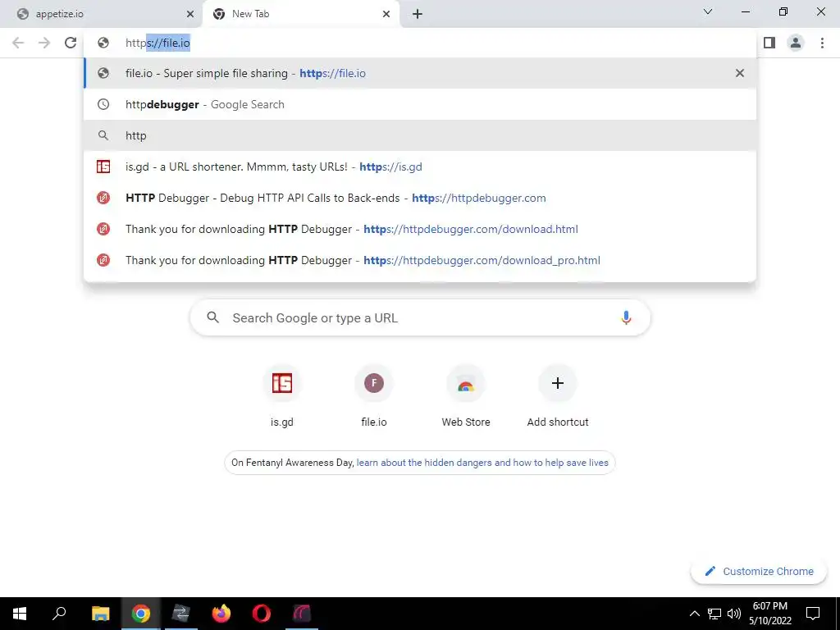Viewport: 840px width, 630px height.
Task: Click the magnifier in Google search box
Action: [x=212, y=317]
